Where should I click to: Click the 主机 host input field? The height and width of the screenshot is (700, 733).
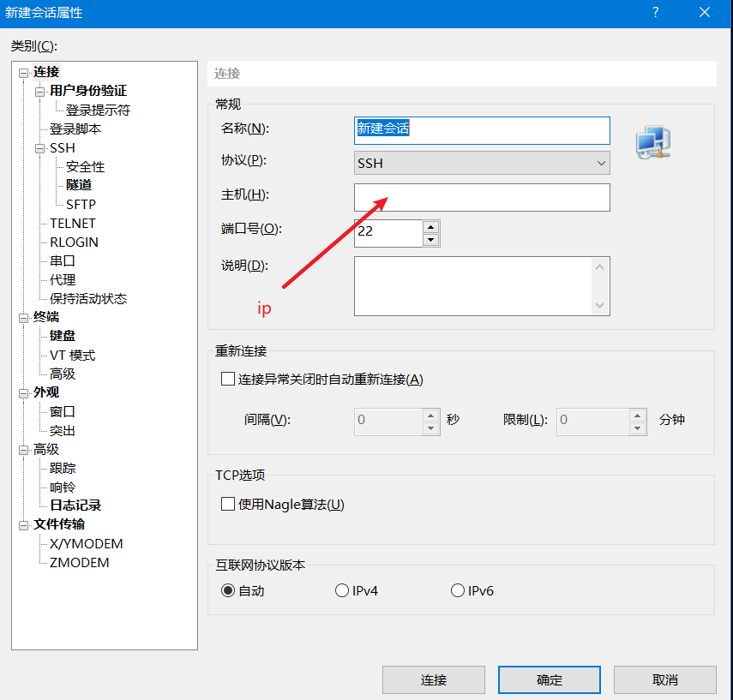[x=482, y=197]
